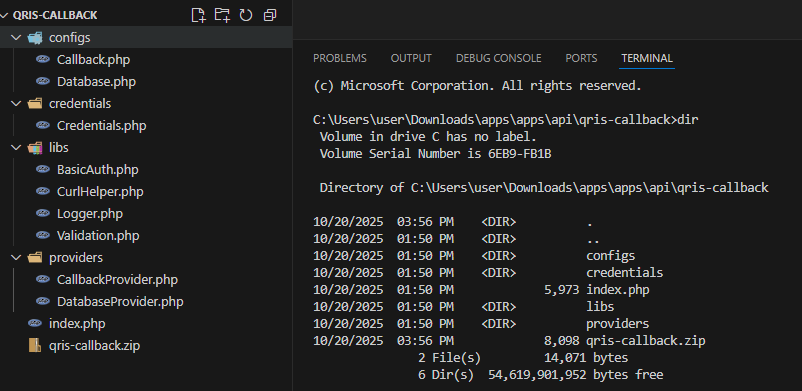Screen dimensions: 802x391
Task: Open index.php in the explorer tree
Action: coord(77,324)
